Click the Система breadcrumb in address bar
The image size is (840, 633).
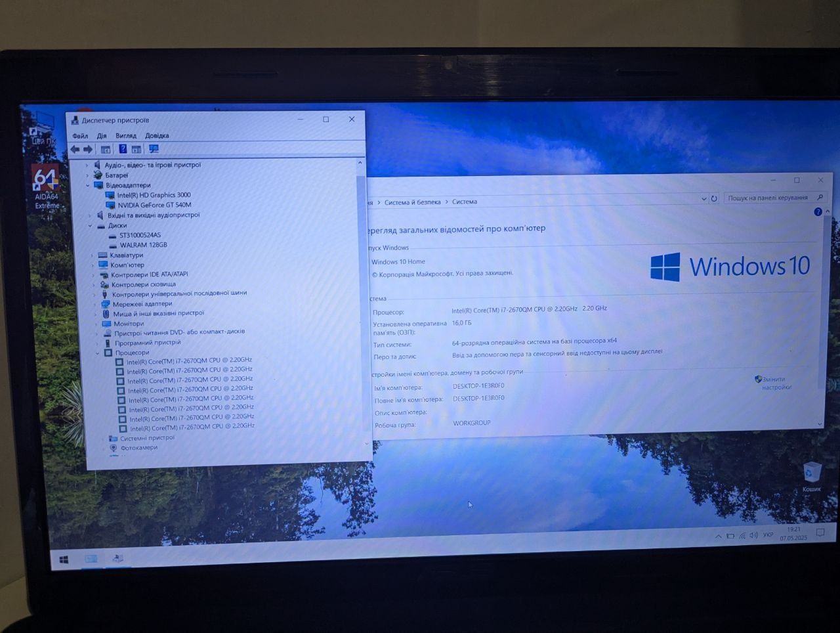465,202
